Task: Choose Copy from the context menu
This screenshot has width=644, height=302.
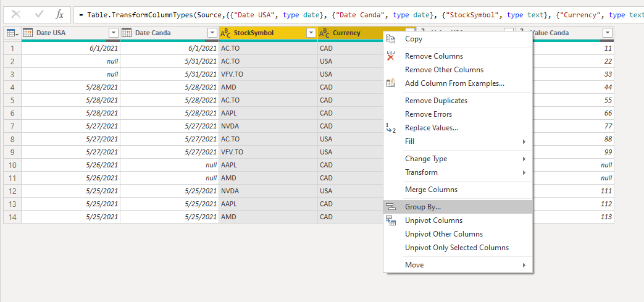Action: [x=458, y=39]
